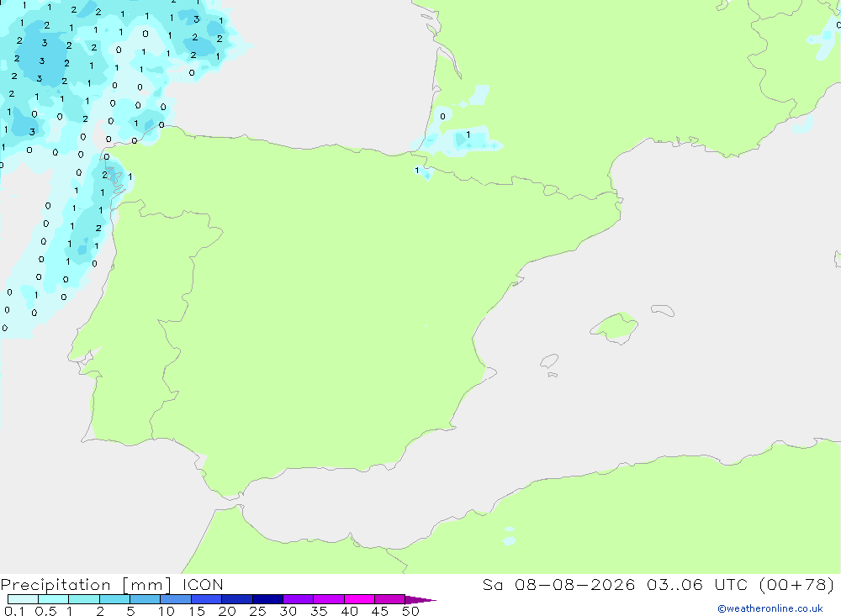Select the 25–30 mm navy legend swatch
Viewport: 841px width, 616px height.
(x=267, y=599)
